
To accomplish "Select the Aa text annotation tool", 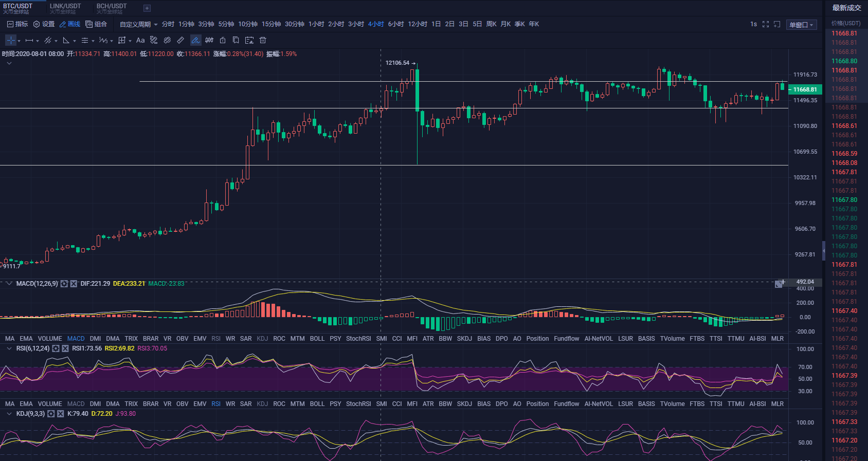I will tap(140, 40).
